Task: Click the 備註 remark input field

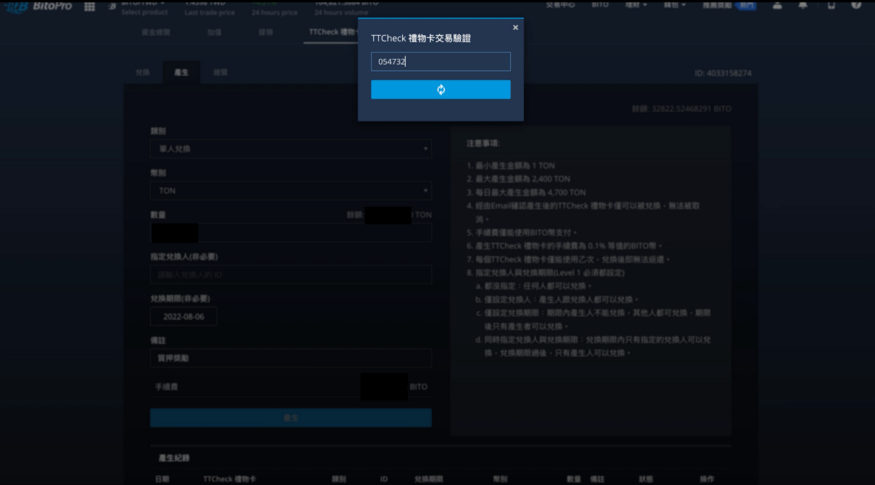Action: (x=291, y=358)
